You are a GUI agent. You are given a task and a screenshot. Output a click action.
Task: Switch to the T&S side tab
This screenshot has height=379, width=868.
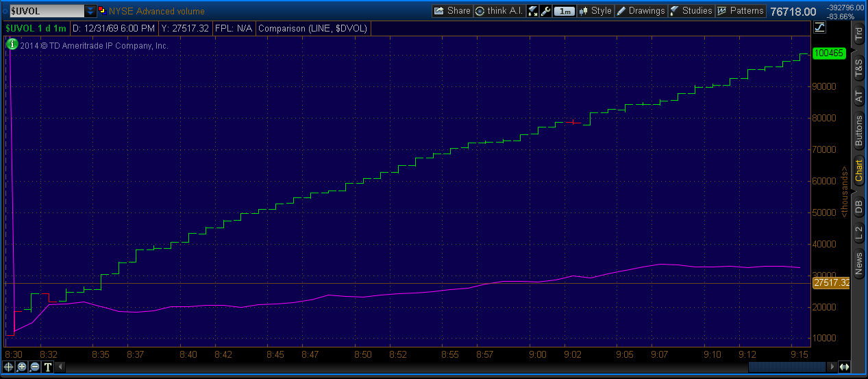[x=858, y=67]
